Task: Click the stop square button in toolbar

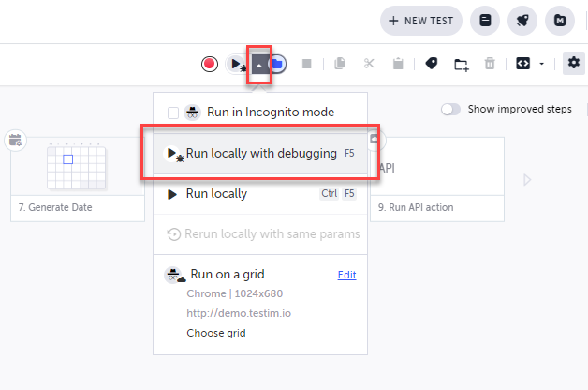Action: point(307,64)
